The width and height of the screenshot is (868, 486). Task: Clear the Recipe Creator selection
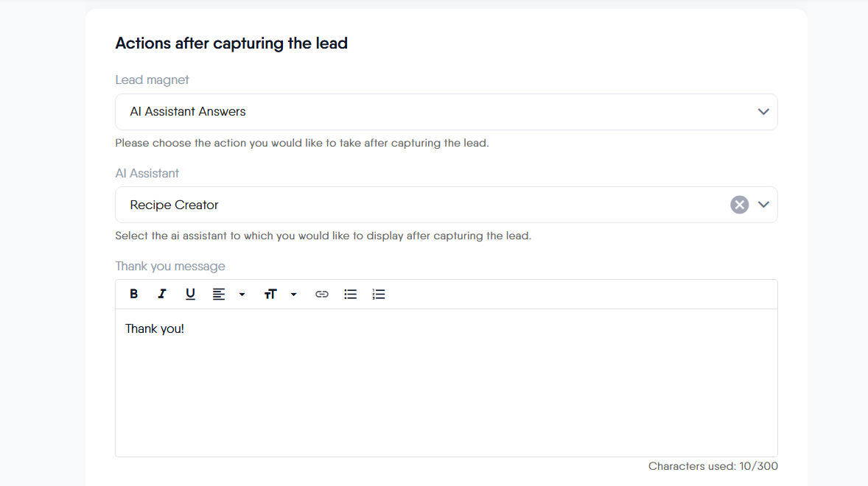(x=739, y=205)
